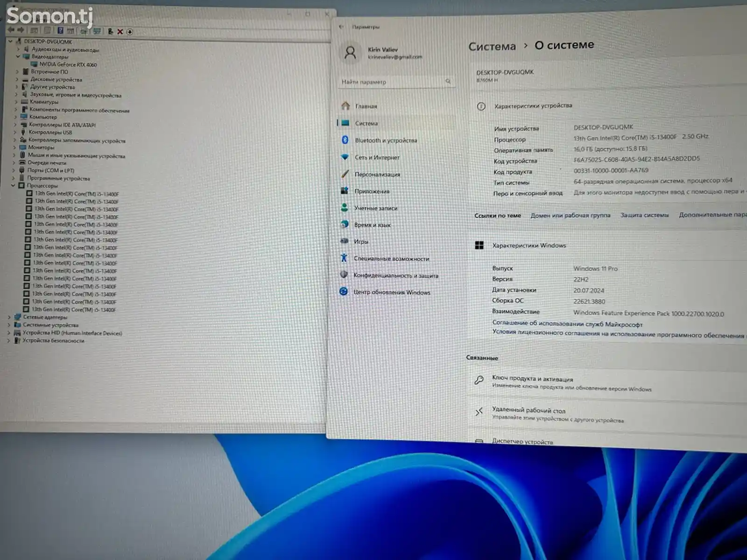Collapse the Видеоадаптеры node
The image size is (747, 560).
point(18,56)
